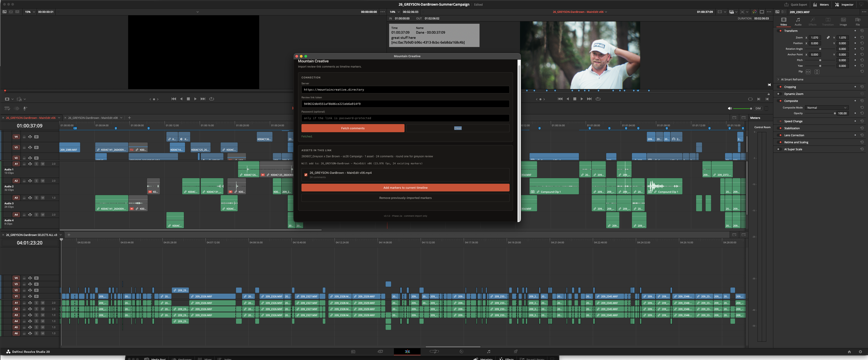
Task: Lock video track V4 in MainEdit timeline
Action: click(x=24, y=137)
